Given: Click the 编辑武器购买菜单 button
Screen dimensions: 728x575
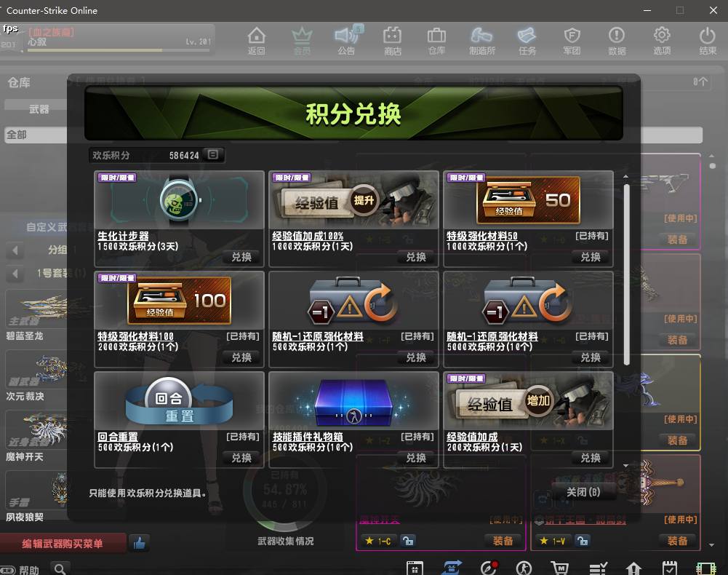Looking at the screenshot, I should point(63,544).
